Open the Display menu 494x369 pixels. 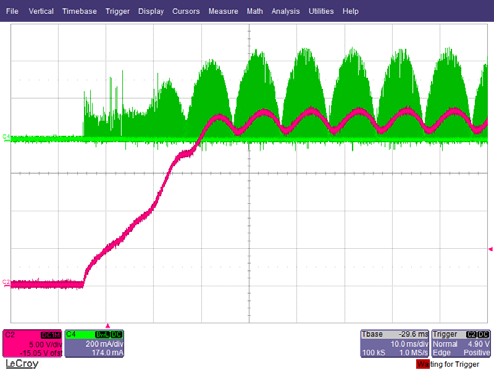(x=151, y=11)
